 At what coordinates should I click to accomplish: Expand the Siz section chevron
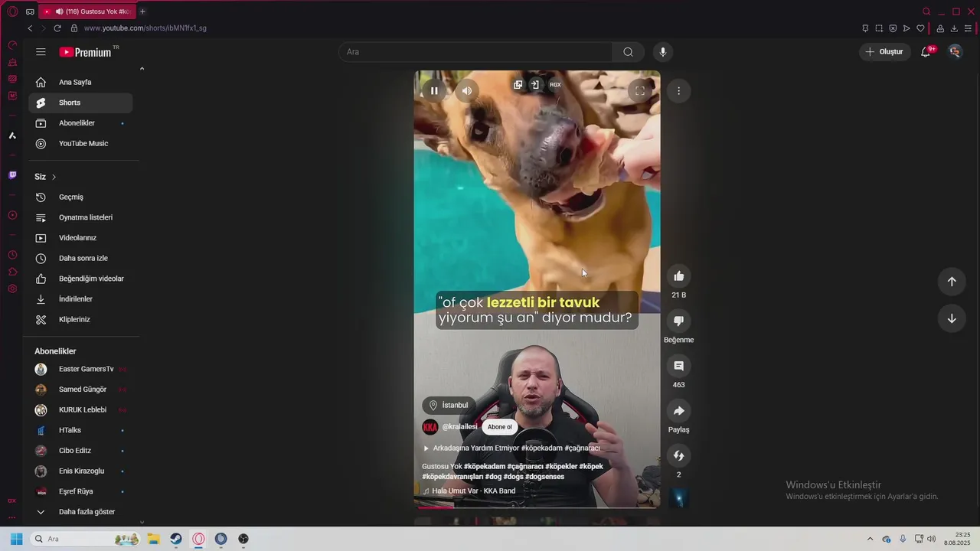[54, 177]
